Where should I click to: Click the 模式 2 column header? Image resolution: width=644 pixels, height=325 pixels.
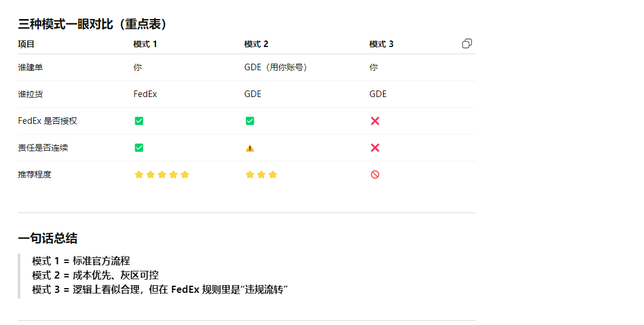point(256,44)
